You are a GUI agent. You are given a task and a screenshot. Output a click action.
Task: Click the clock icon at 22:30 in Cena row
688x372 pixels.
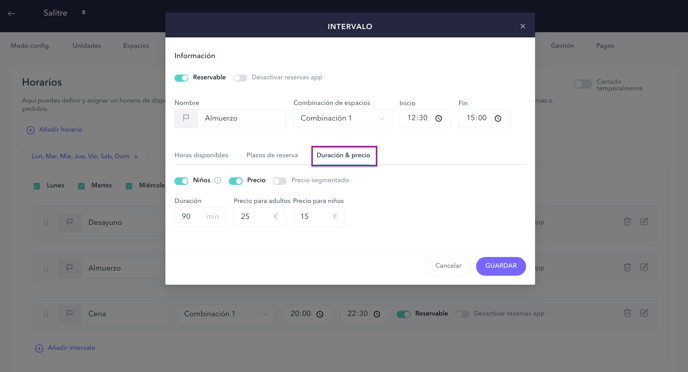pos(377,314)
